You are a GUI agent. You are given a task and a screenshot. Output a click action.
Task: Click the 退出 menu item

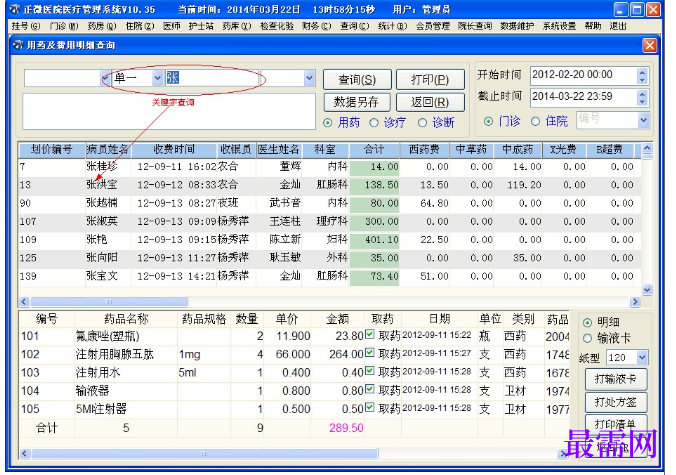coord(617,26)
